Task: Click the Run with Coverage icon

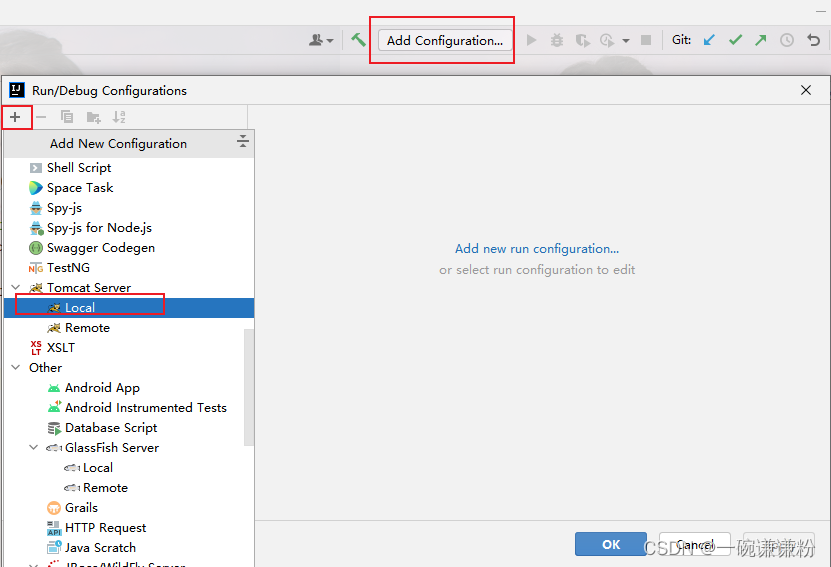Action: pos(582,40)
